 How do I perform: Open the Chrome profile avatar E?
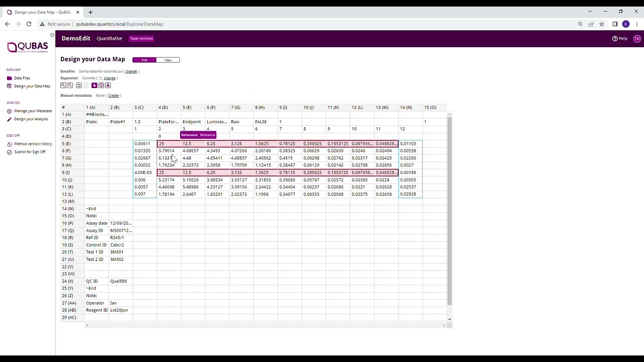pyautogui.click(x=626, y=24)
